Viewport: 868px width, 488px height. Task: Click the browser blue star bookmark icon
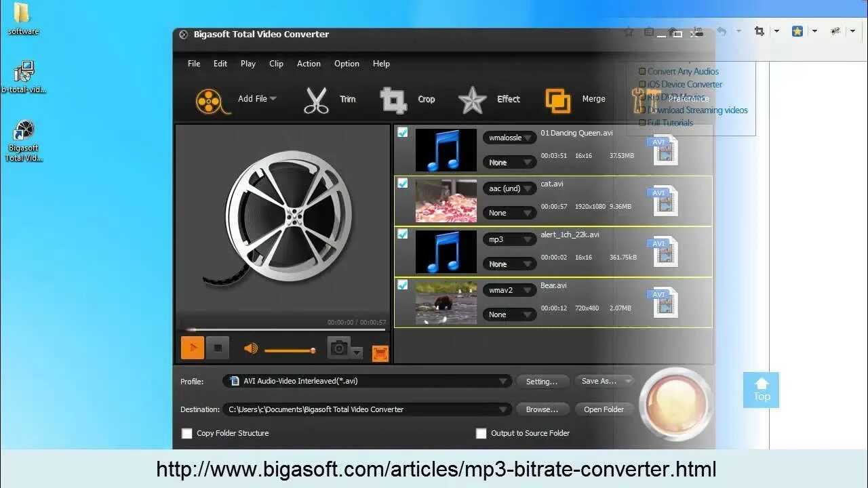(797, 31)
